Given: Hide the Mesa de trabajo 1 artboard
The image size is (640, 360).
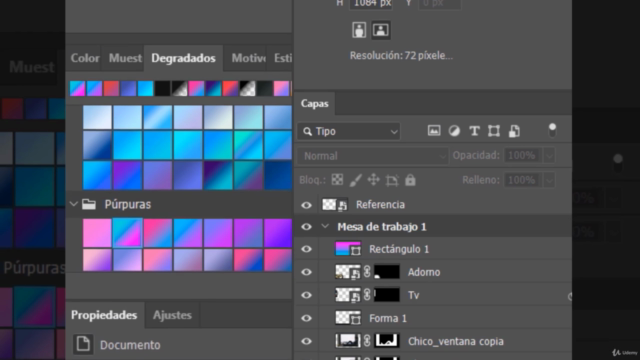Looking at the screenshot, I should 306,227.
